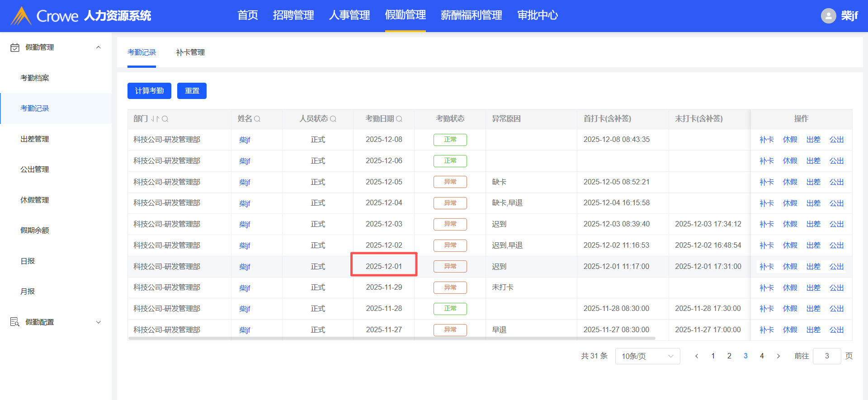Image resolution: width=868 pixels, height=400 pixels.
Task: Click the search icon beside 姓名 header
Action: point(257,119)
